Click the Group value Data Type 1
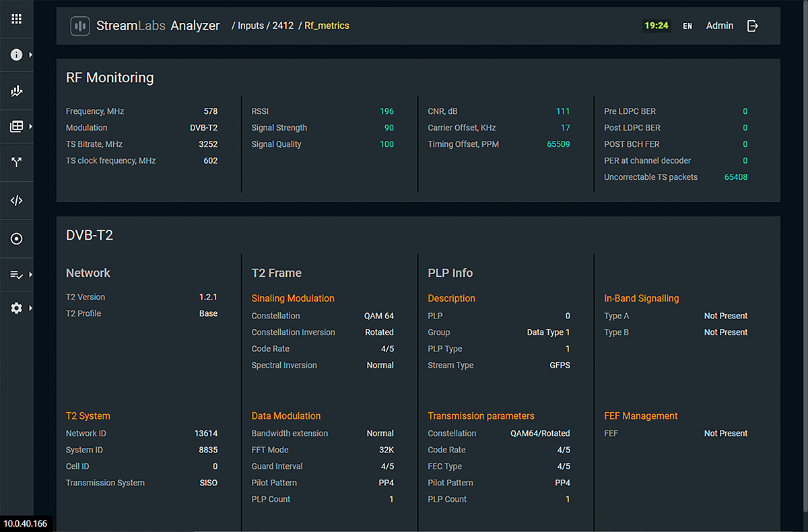Screen dimensions: 808x532 point(549,332)
